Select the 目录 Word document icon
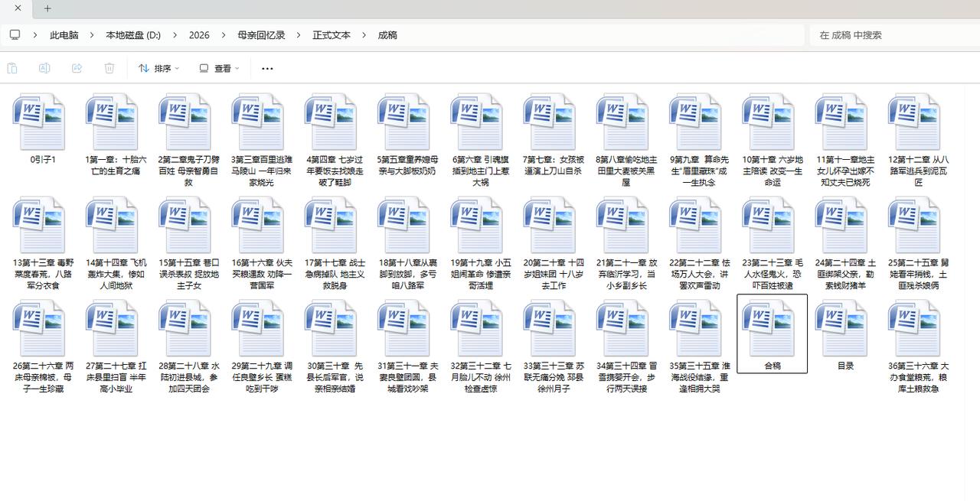Screen dimensions: 980x501 pyautogui.click(x=842, y=328)
